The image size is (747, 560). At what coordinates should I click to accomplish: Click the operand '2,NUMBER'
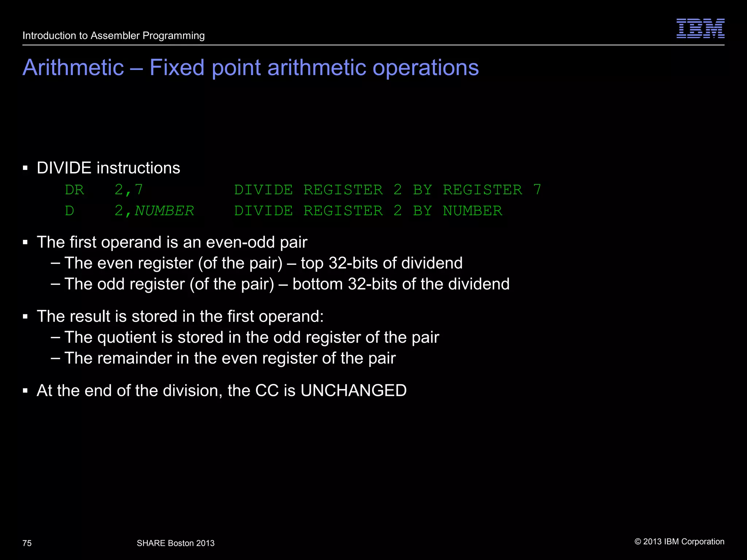point(154,211)
